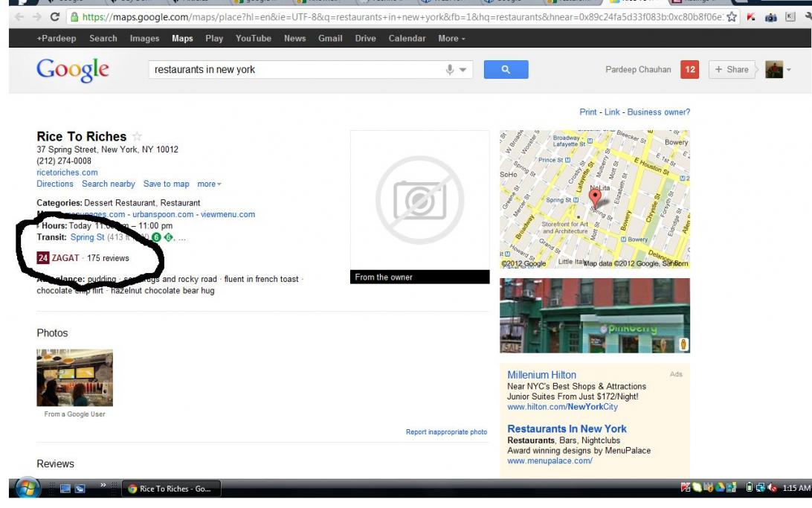Open the Spring St transit link
The width and height of the screenshot is (812, 508).
[88, 237]
